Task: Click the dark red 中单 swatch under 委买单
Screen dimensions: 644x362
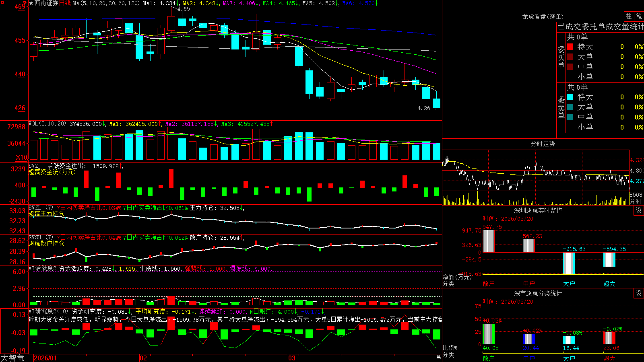Action: [570, 67]
